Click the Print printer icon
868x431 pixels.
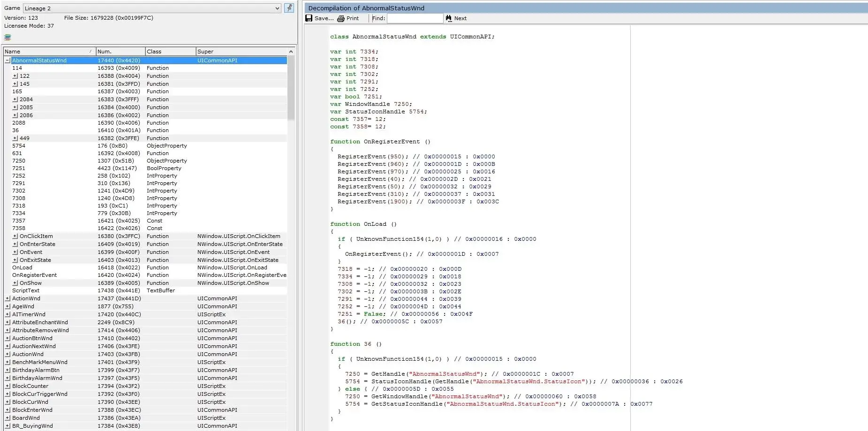(341, 18)
